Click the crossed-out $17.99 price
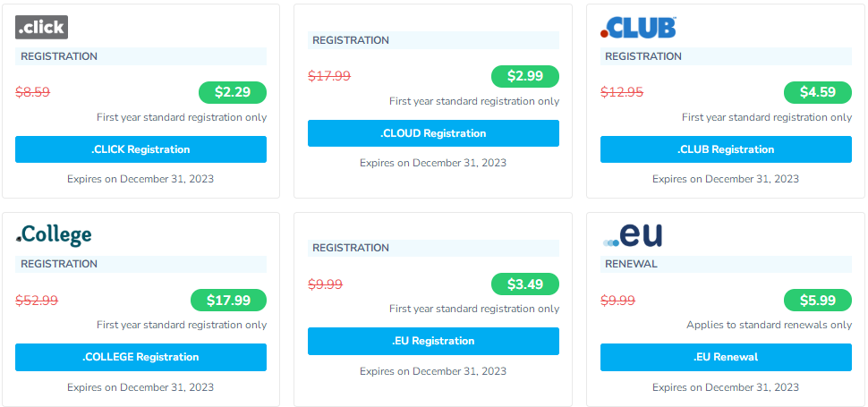The image size is (868, 407). 329,76
